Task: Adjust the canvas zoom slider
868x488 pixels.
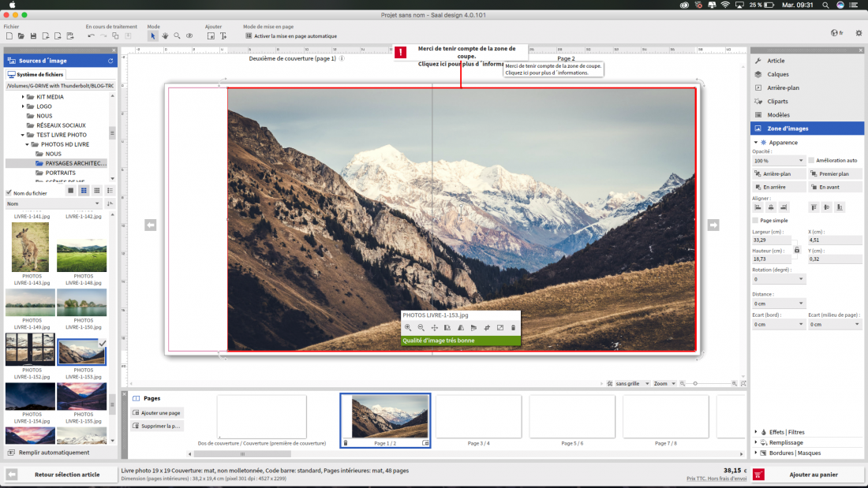Action: [695, 383]
